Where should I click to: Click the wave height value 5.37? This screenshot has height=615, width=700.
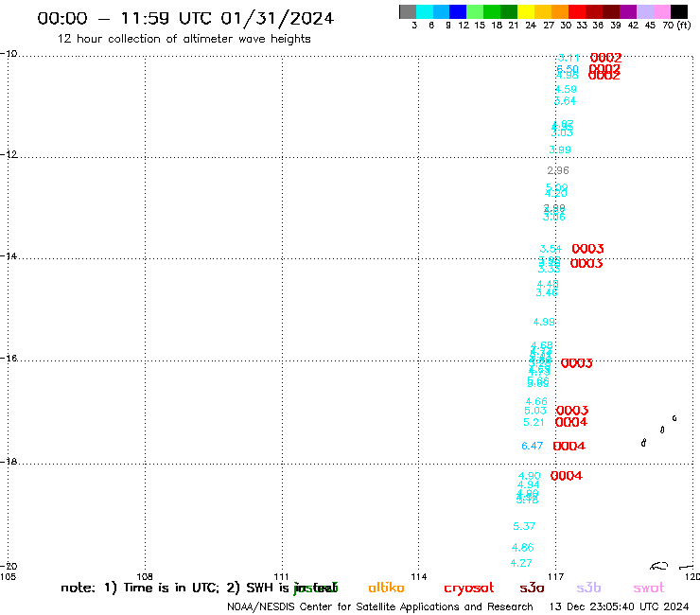click(x=524, y=526)
